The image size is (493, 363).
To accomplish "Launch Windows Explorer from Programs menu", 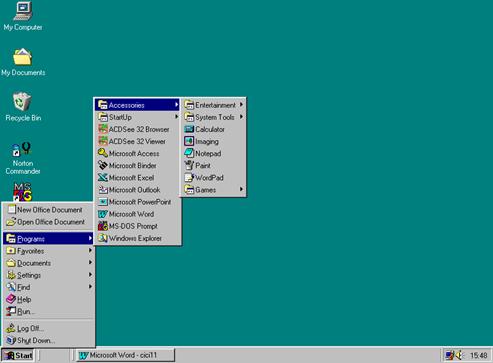I will point(138,238).
